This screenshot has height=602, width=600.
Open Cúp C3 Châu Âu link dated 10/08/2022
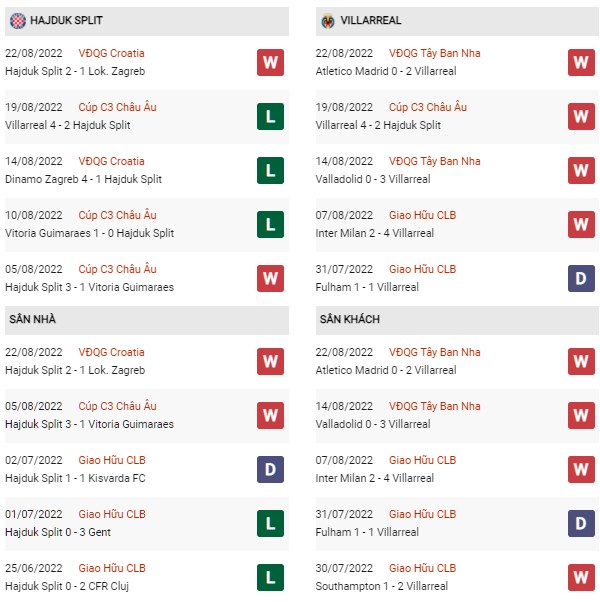click(x=117, y=215)
